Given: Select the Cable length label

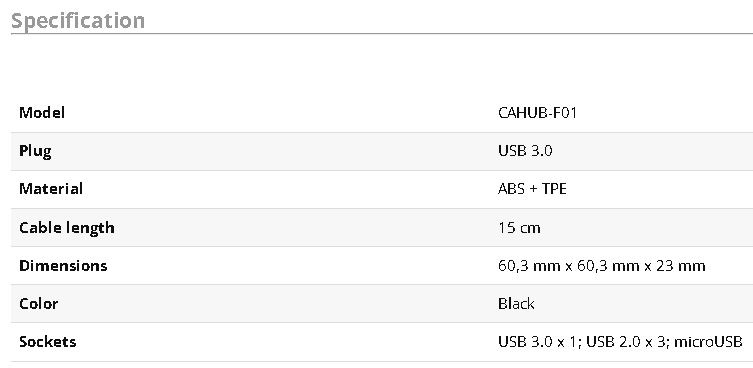Looking at the screenshot, I should (67, 228).
